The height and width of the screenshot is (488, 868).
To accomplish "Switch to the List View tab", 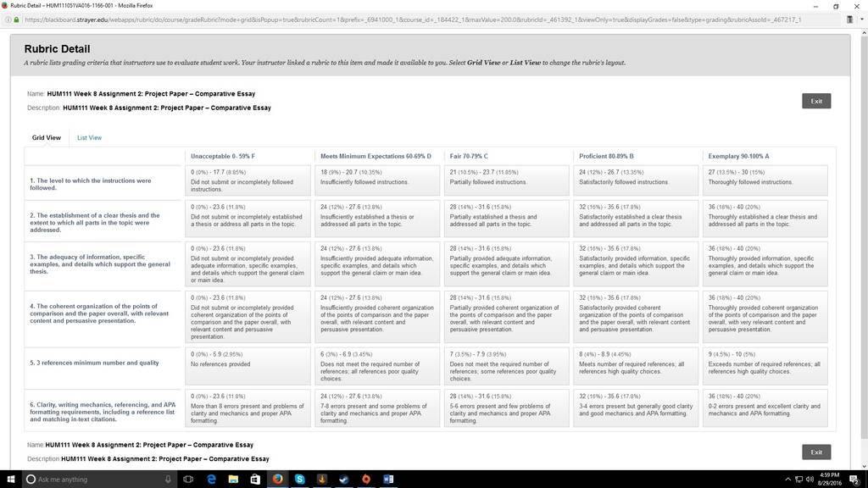I will (x=89, y=138).
